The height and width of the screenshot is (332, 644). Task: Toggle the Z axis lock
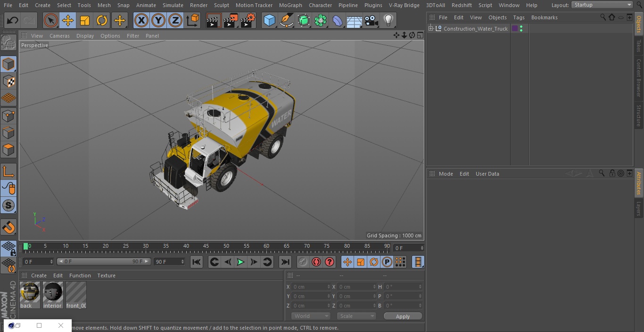[x=175, y=20]
